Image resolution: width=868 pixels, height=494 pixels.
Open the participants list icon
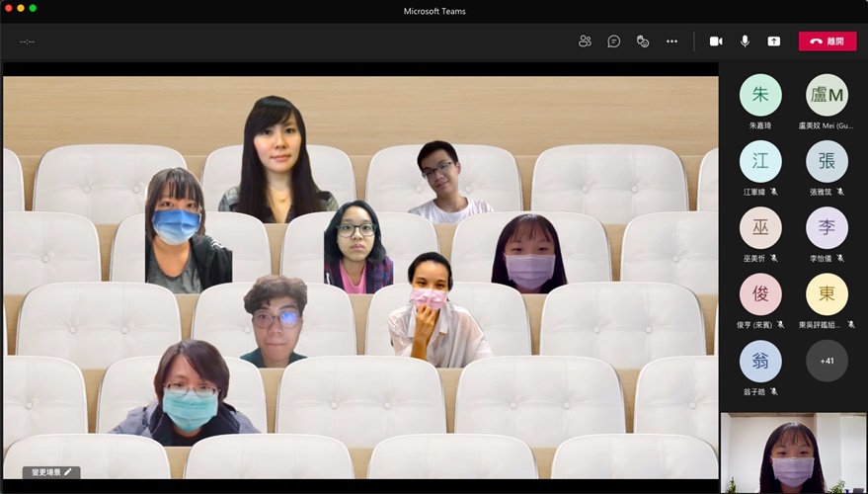point(585,41)
